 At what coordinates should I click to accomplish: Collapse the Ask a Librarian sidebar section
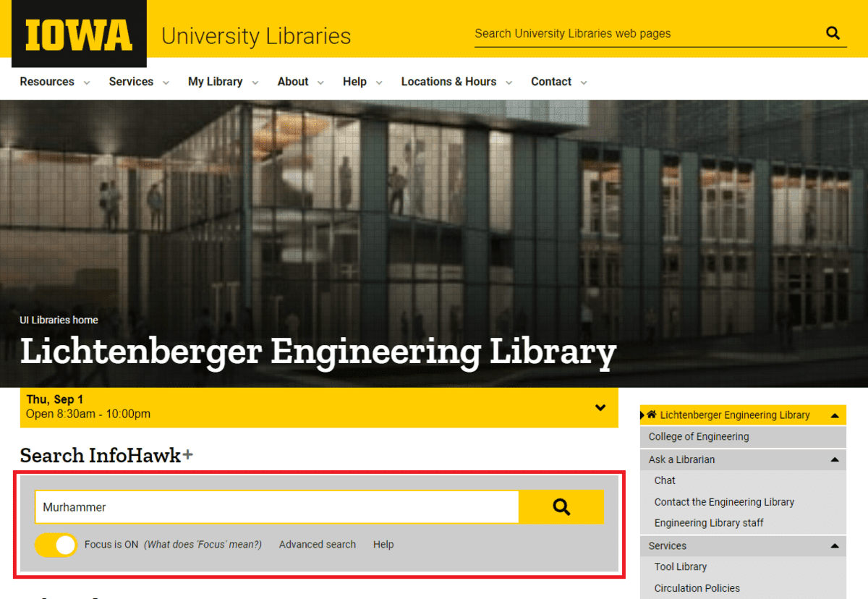pyautogui.click(x=835, y=459)
